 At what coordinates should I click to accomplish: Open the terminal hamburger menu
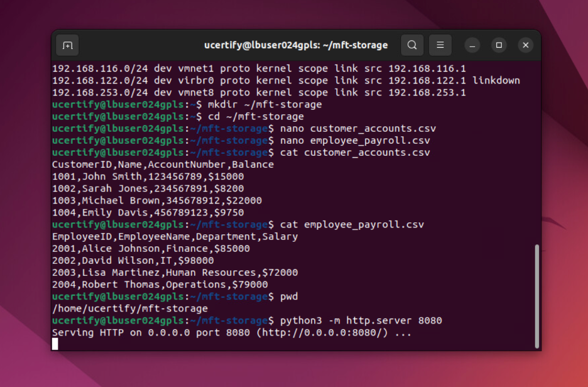440,45
